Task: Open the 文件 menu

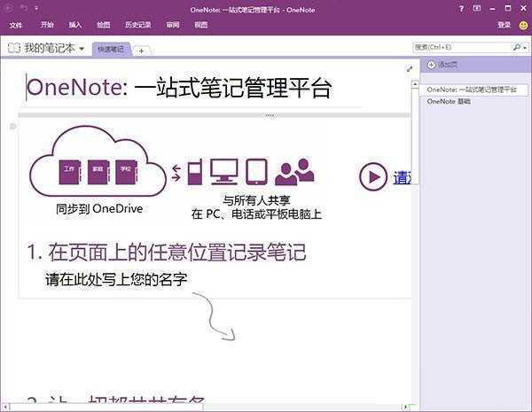Action: point(16,25)
